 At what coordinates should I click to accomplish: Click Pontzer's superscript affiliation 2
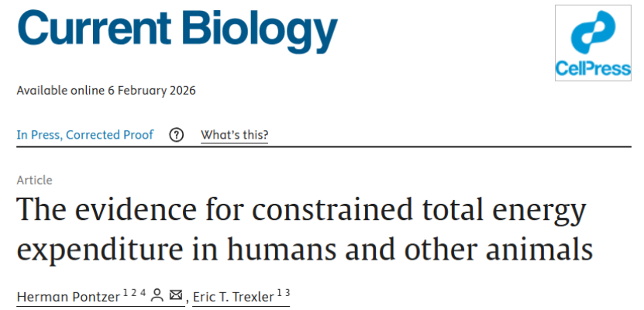pos(133,291)
